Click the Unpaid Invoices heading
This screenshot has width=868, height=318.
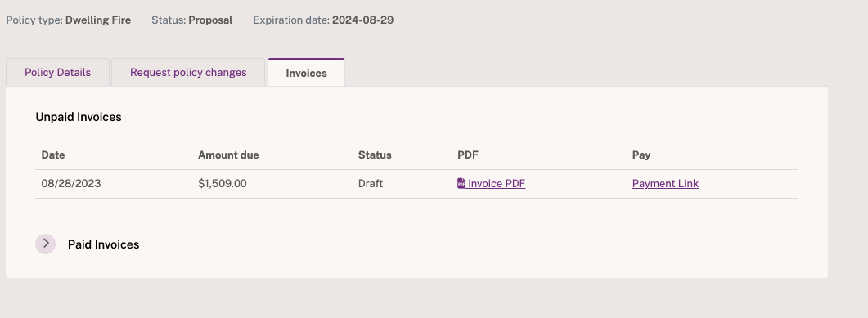[79, 117]
